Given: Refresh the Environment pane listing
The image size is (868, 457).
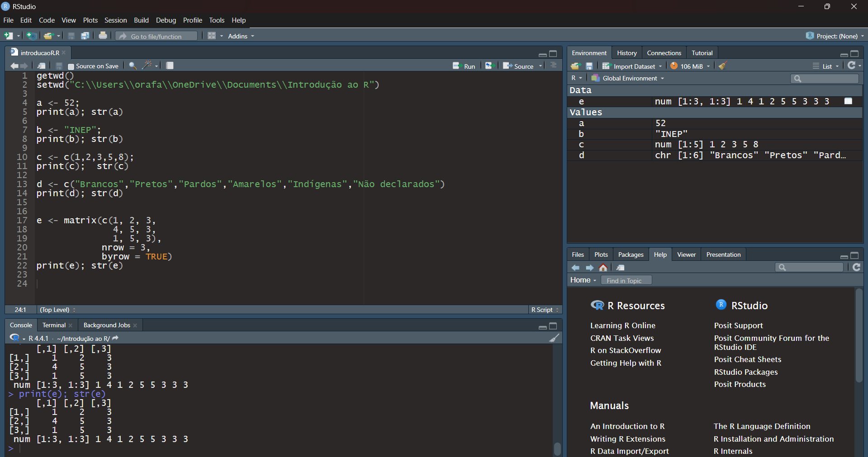Looking at the screenshot, I should (852, 66).
